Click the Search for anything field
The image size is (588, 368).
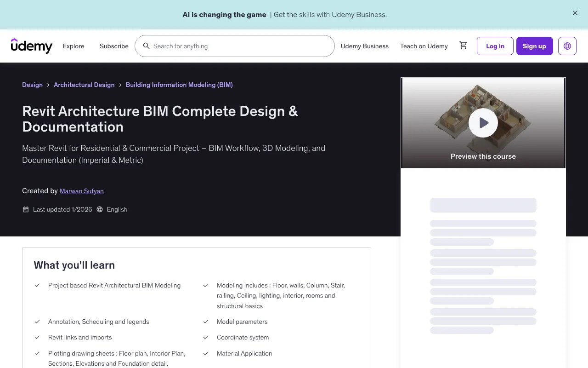click(207, 46)
